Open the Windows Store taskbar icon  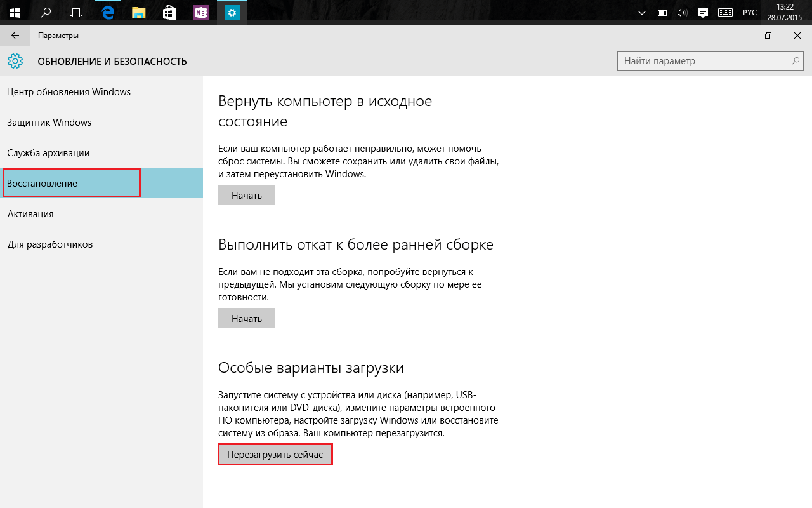click(x=169, y=12)
